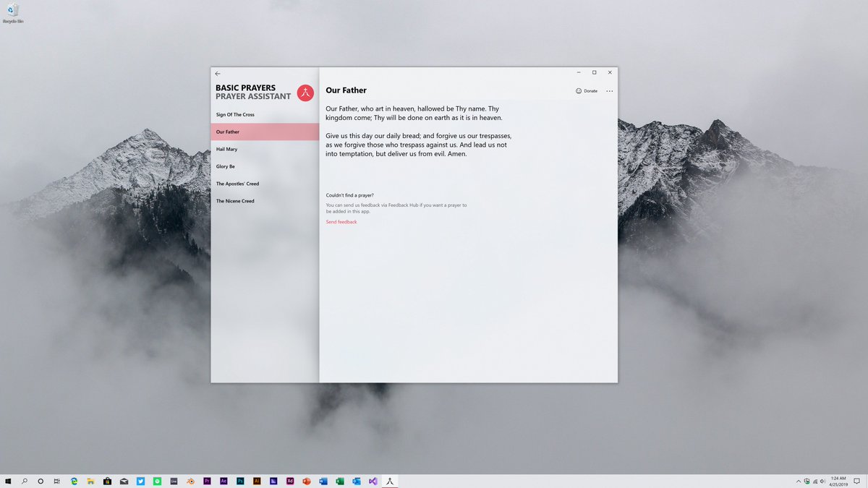This screenshot has height=488, width=868.
Task: Click the Send feedback link
Action: (x=341, y=222)
